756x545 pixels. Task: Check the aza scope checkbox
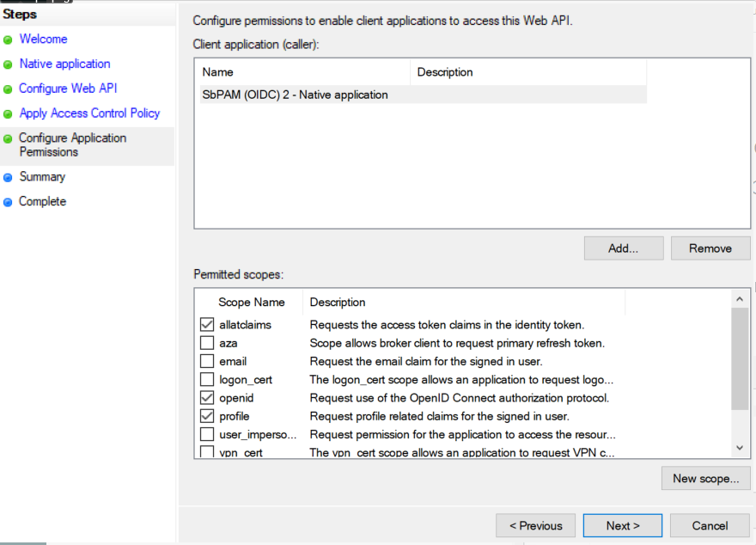(207, 343)
